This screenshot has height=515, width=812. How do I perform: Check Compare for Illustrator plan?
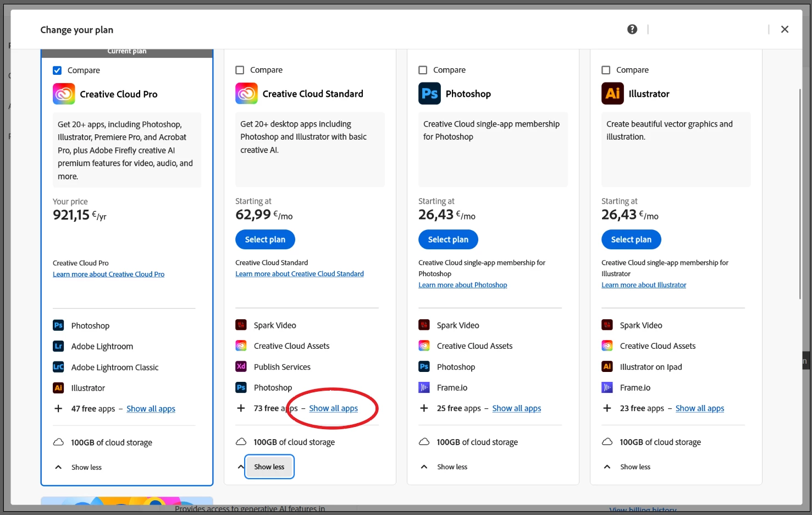[x=606, y=70]
